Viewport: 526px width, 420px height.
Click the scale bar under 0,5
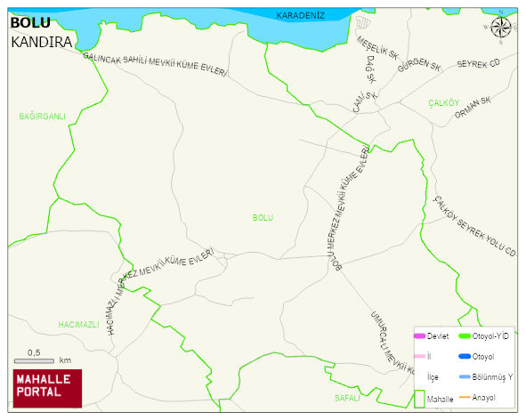pos(34,361)
